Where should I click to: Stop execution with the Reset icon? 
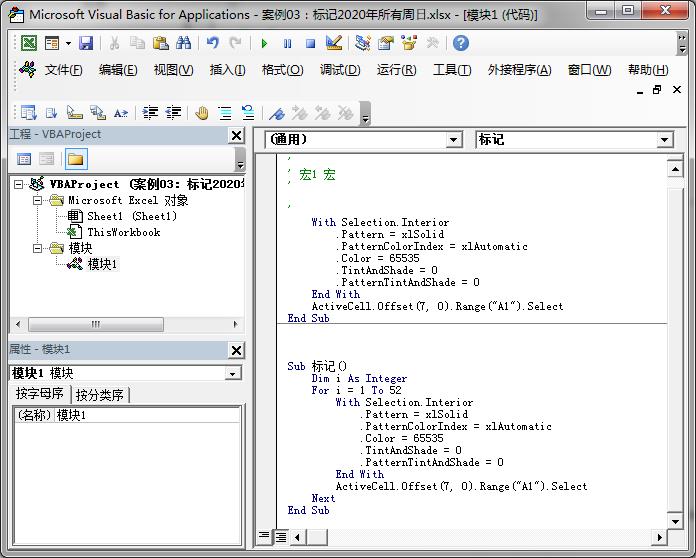click(x=311, y=43)
